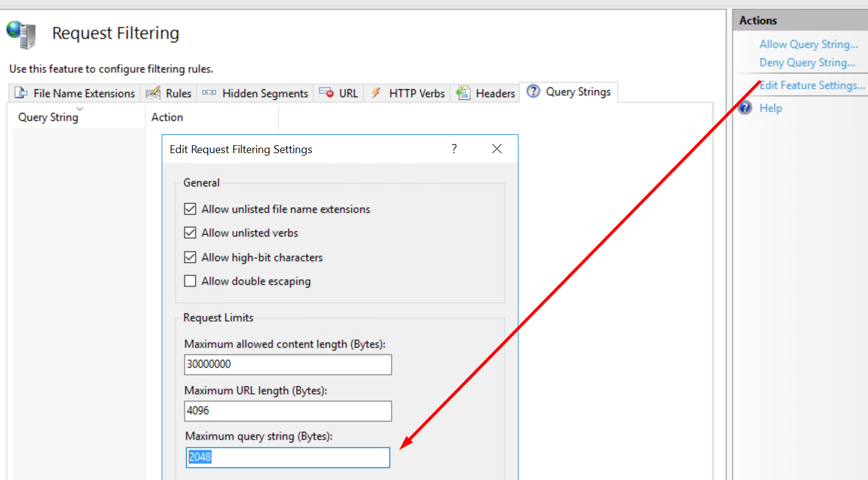Click the File Name Extensions tab icon
Image resolution: width=868 pixels, height=480 pixels.
19,93
